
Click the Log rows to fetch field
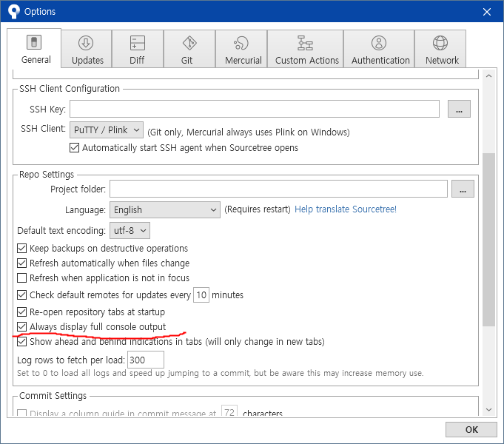tap(146, 360)
